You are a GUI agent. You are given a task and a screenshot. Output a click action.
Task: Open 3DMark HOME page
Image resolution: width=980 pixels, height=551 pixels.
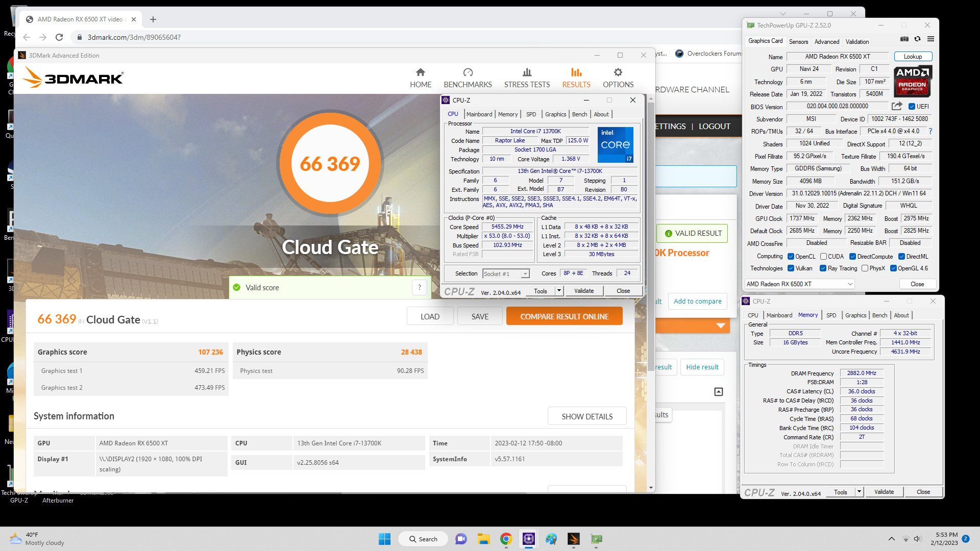(x=420, y=78)
